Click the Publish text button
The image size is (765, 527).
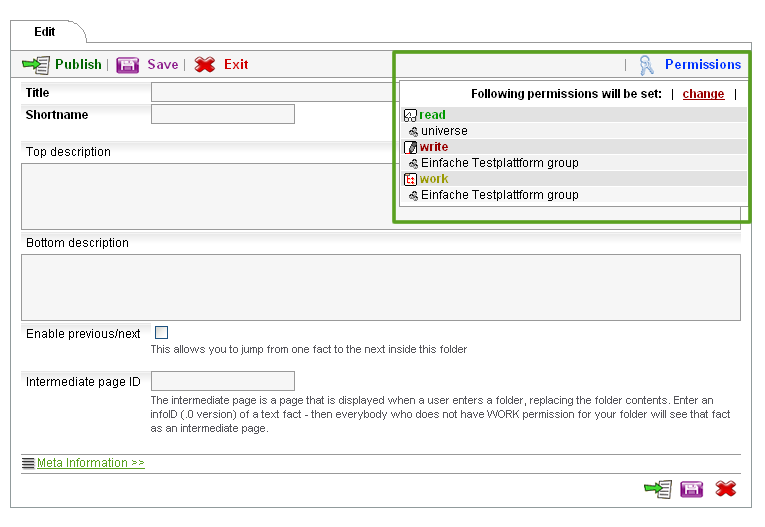coord(78,65)
